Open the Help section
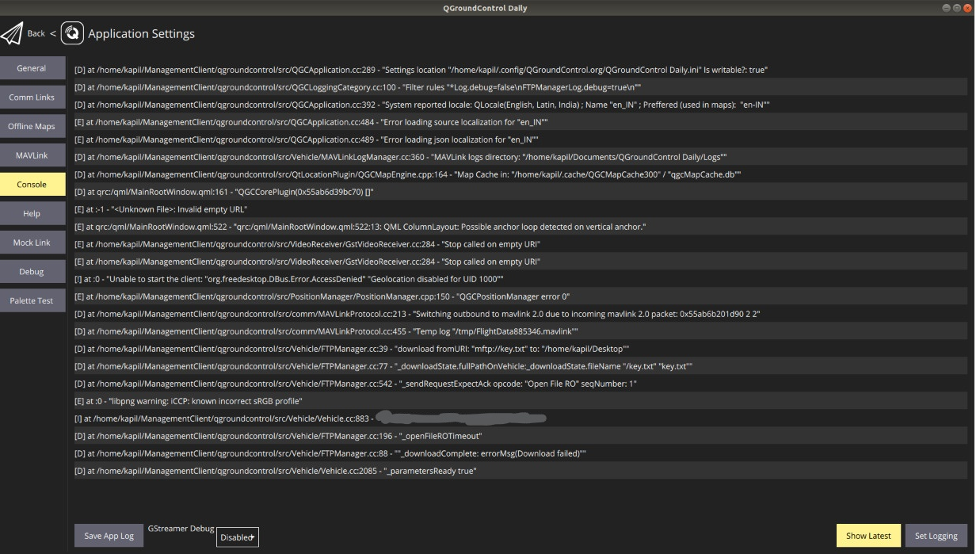 32,212
